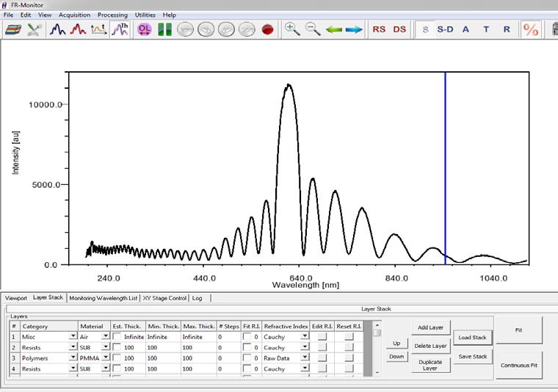This screenshot has width=558, height=392.
Task: Toggle Est. Thick. checkbox for PMMA layer
Action: point(116,357)
